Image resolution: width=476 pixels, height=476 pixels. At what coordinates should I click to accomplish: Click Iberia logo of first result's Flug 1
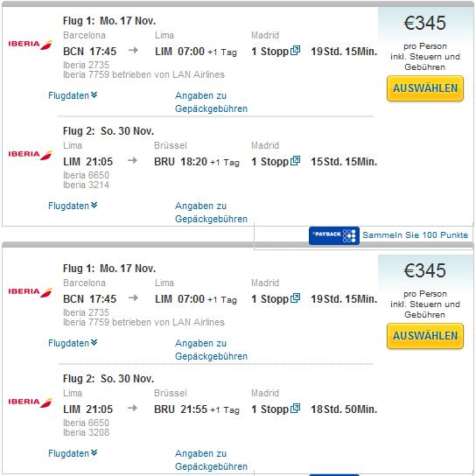(x=31, y=45)
